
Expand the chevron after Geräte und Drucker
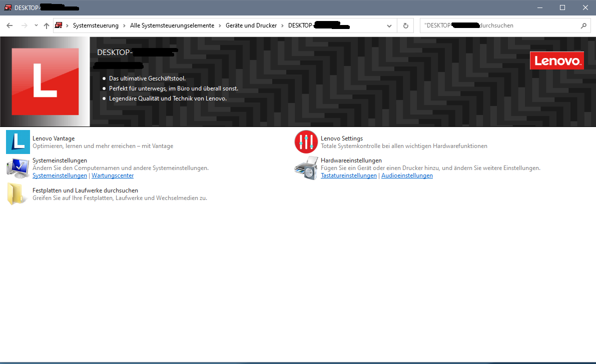(x=282, y=25)
